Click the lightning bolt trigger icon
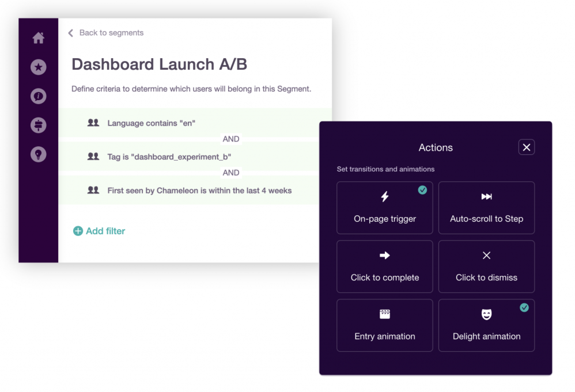 pyautogui.click(x=385, y=197)
